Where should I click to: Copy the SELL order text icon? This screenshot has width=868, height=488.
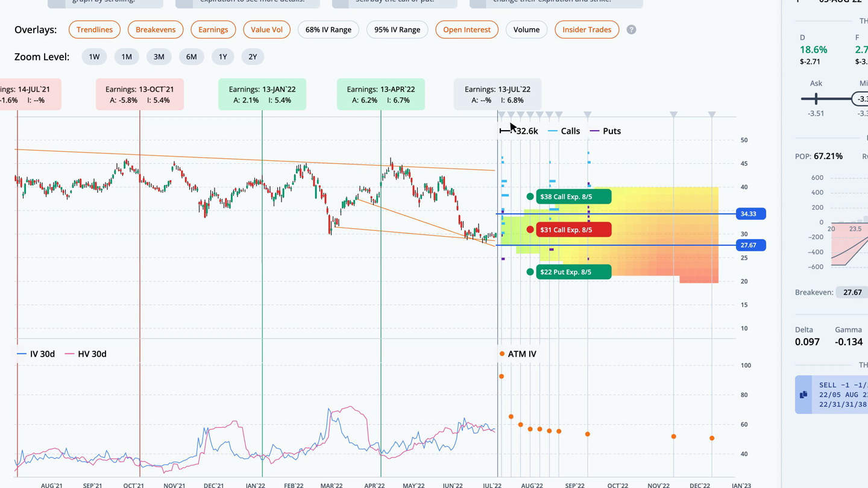point(804,395)
